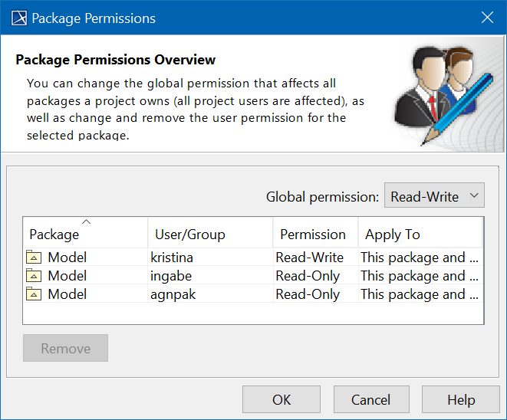Click the Apply To column header
Image resolution: width=507 pixels, height=420 pixels.
pyautogui.click(x=420, y=235)
